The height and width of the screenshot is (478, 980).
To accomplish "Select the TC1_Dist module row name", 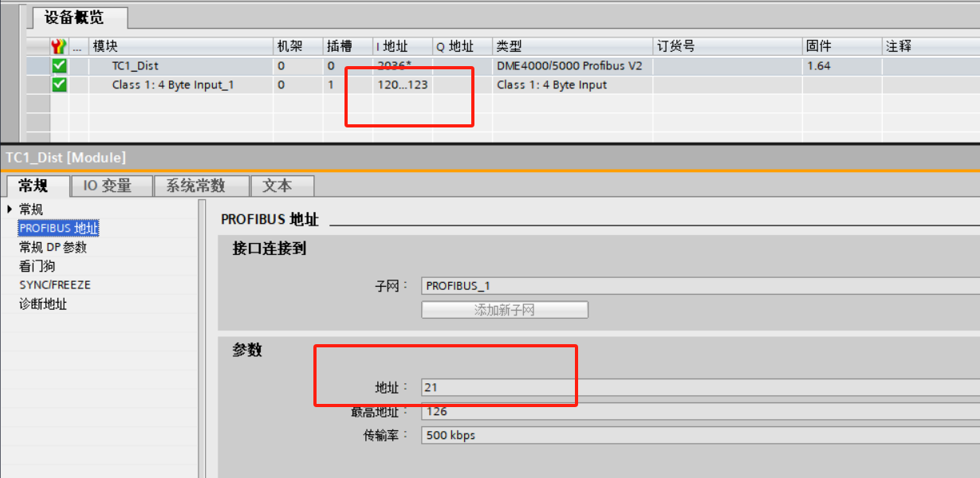I will [135, 66].
